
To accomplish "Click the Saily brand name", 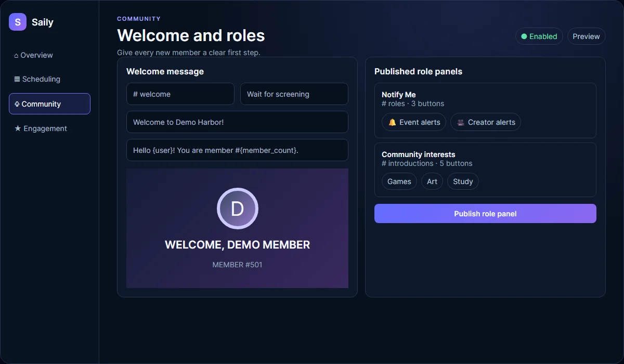I will (43, 22).
